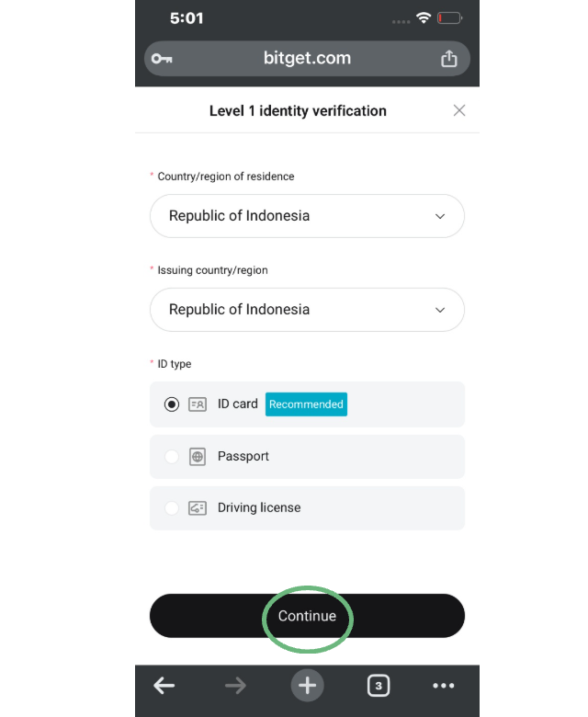Tap the ID card icon
This screenshot has height=717, width=588.
[198, 404]
